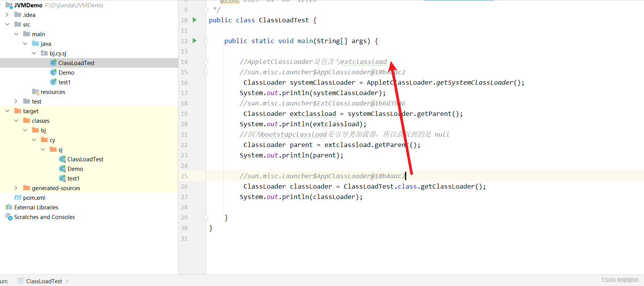Click the ClassLoadTest run tab icon

(x=21, y=281)
